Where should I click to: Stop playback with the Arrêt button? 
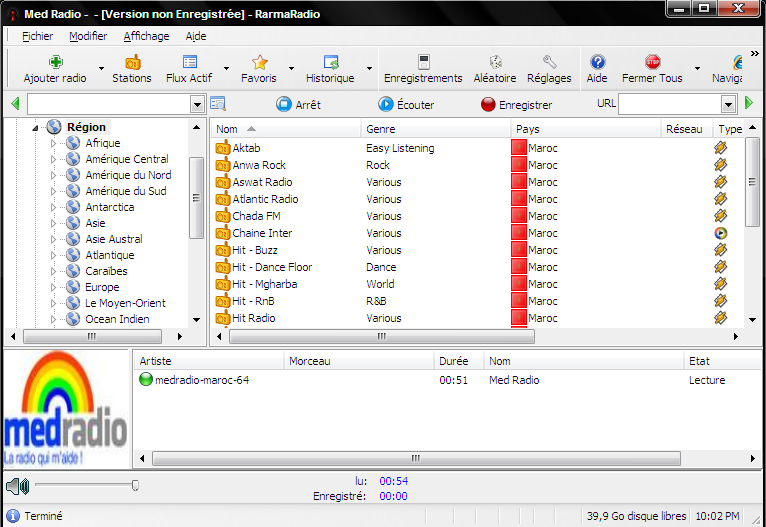pyautogui.click(x=298, y=105)
